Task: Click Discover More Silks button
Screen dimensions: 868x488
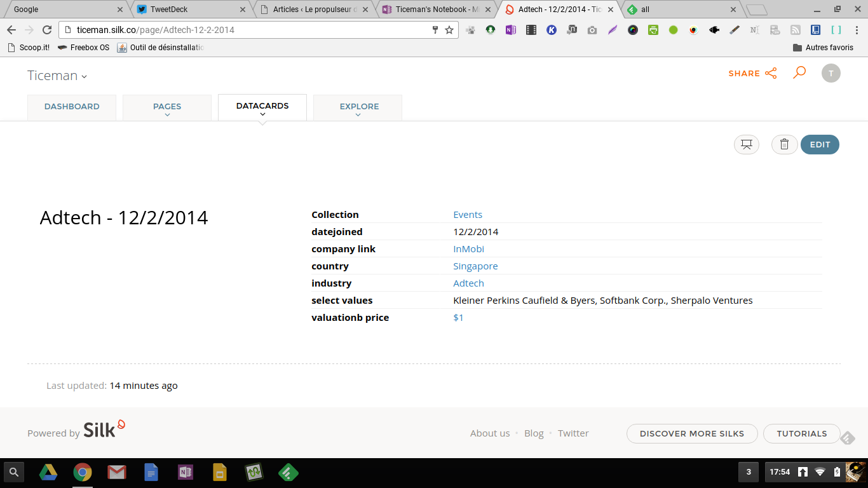Action: click(692, 433)
